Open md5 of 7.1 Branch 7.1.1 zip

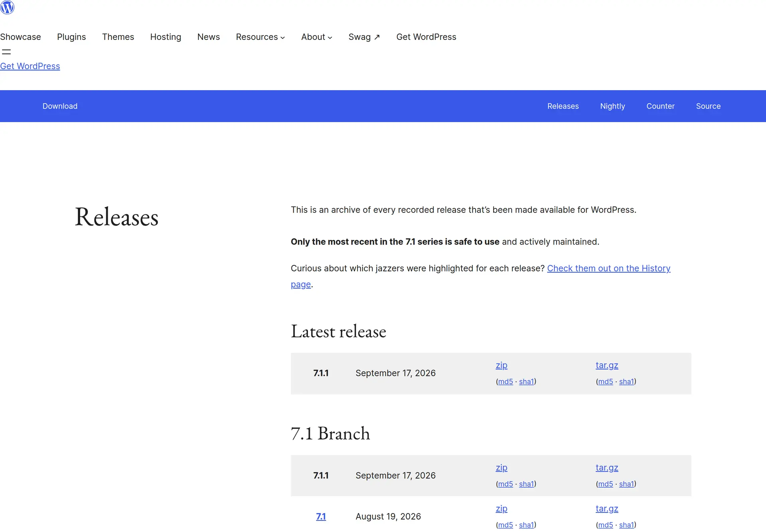click(505, 484)
